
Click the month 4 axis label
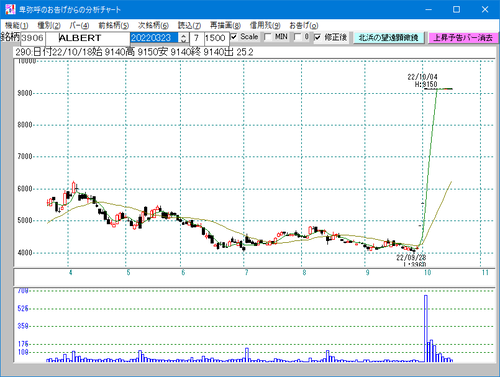click(x=70, y=272)
